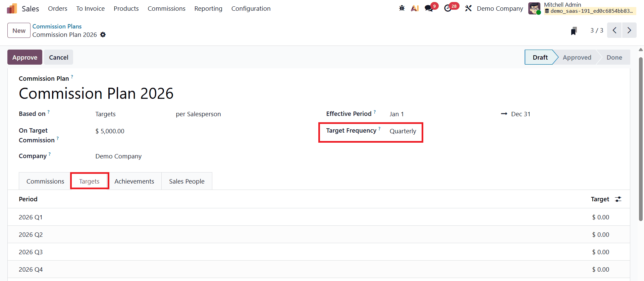Select the Done status stage
The width and height of the screenshot is (644, 281).
point(614,57)
